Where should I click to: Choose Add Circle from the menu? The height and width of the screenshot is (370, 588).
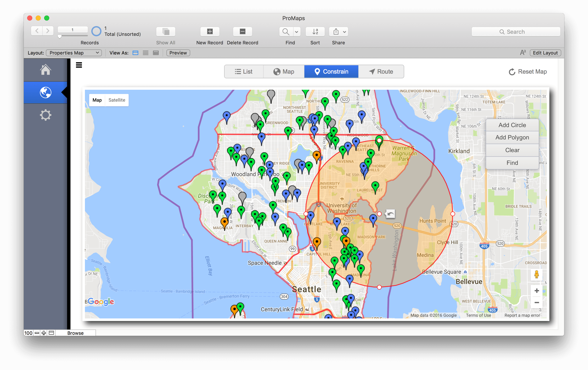click(x=512, y=125)
